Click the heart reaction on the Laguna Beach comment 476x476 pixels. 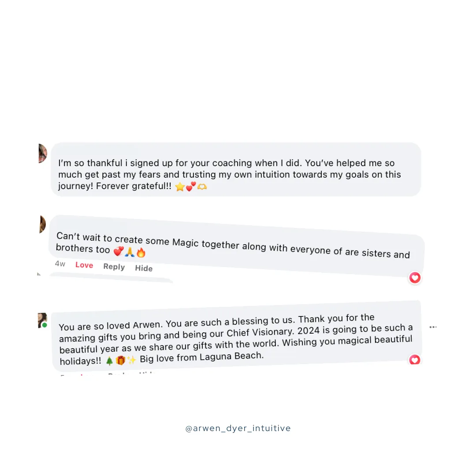[415, 360]
